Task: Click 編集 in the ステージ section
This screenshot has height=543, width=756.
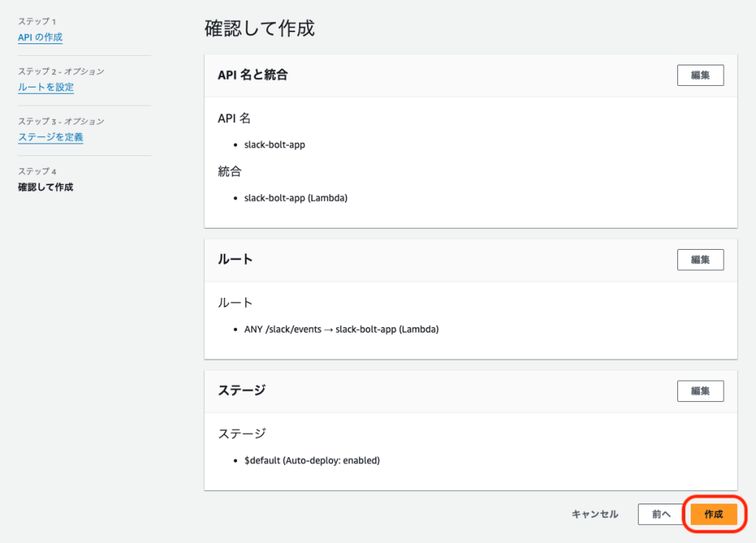Action: click(700, 390)
